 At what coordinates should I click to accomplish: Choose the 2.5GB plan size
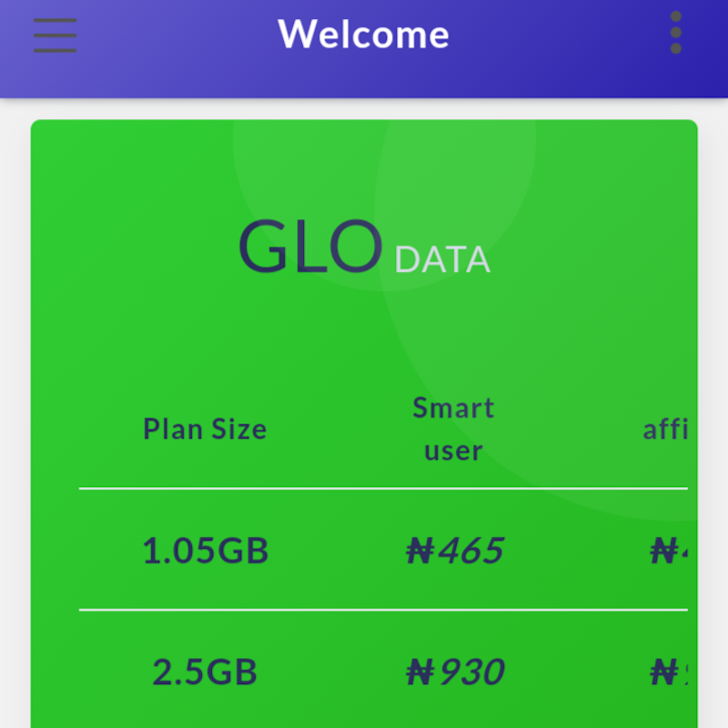pos(205,672)
